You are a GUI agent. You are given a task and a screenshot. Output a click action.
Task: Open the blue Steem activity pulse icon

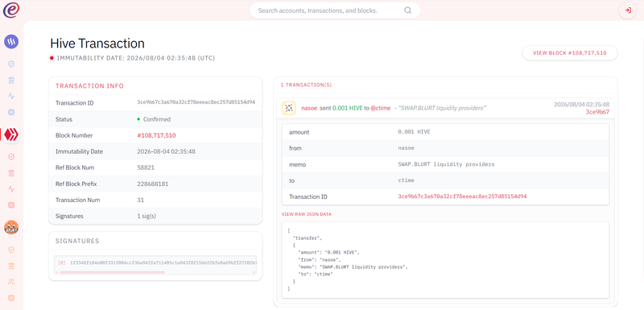pyautogui.click(x=11, y=96)
